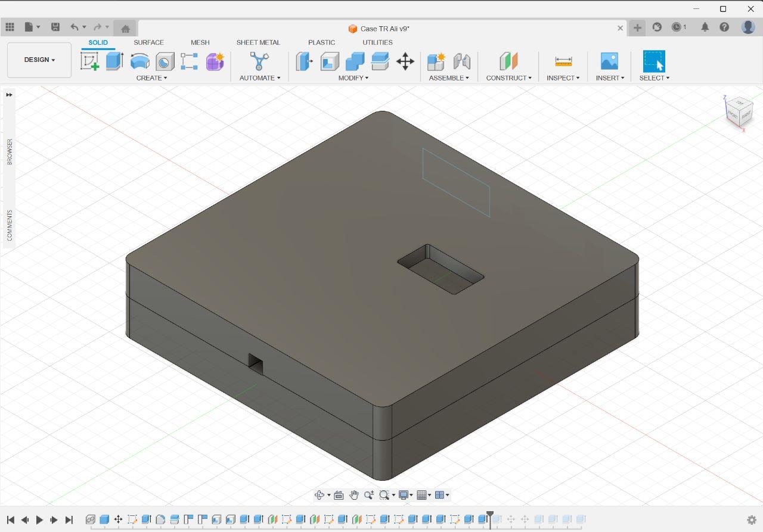Switch to the UTILITIES tab

pos(377,42)
